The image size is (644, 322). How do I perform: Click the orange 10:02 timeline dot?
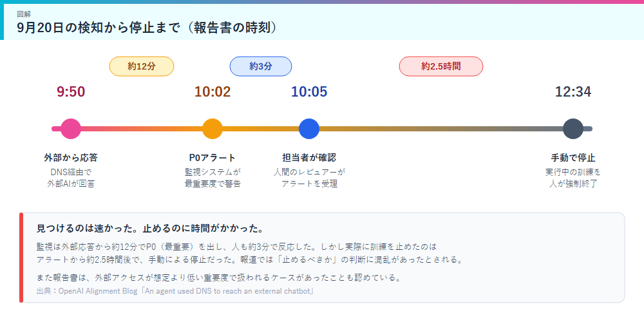coord(213,129)
